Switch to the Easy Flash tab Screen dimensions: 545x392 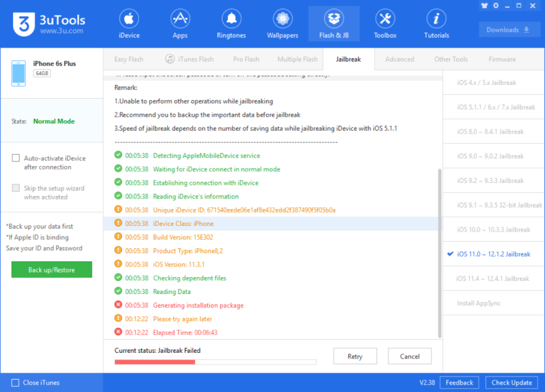pyautogui.click(x=129, y=59)
